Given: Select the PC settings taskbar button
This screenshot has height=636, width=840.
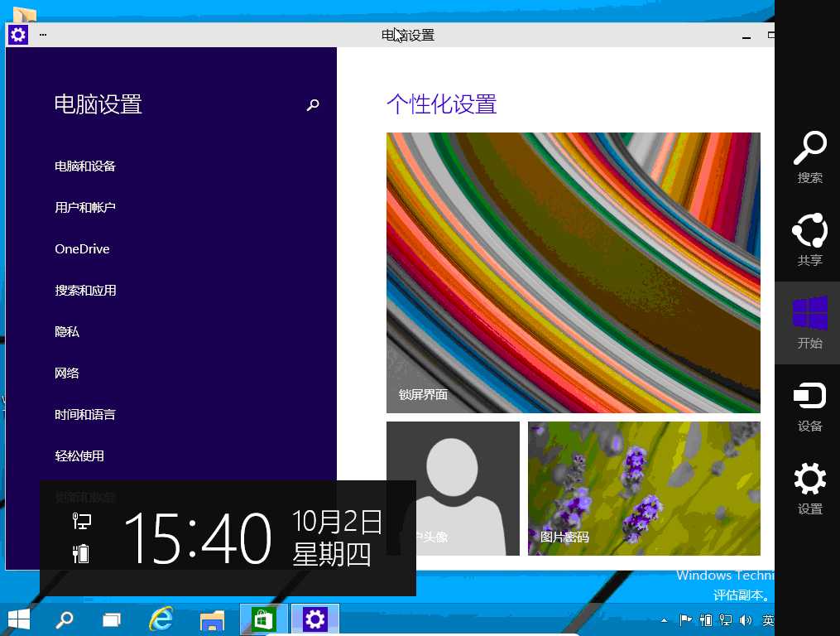Looking at the screenshot, I should tap(315, 620).
